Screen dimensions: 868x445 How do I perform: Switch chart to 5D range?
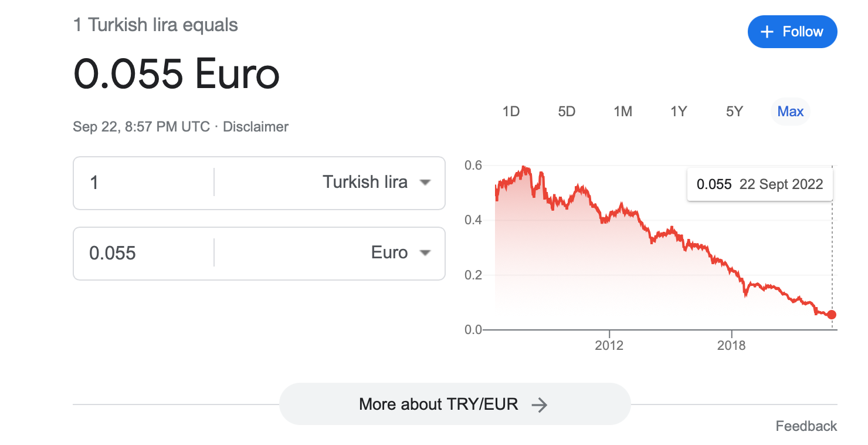pyautogui.click(x=567, y=112)
